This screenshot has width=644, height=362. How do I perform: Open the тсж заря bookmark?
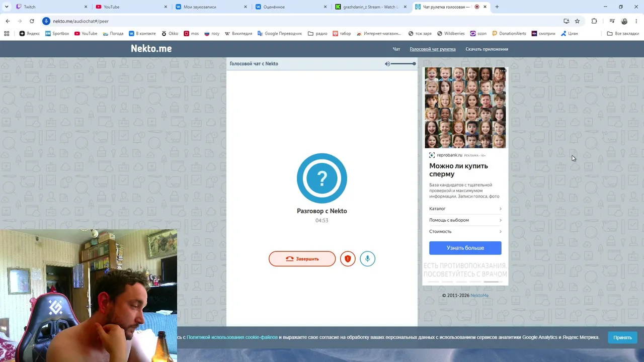pos(420,34)
